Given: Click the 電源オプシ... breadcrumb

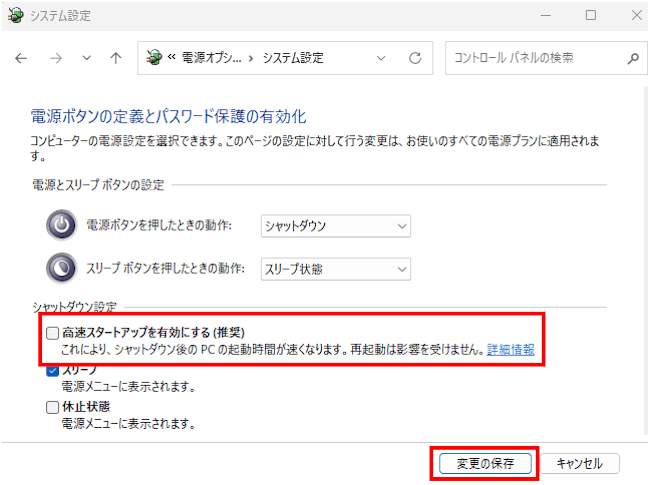Looking at the screenshot, I should tap(211, 58).
